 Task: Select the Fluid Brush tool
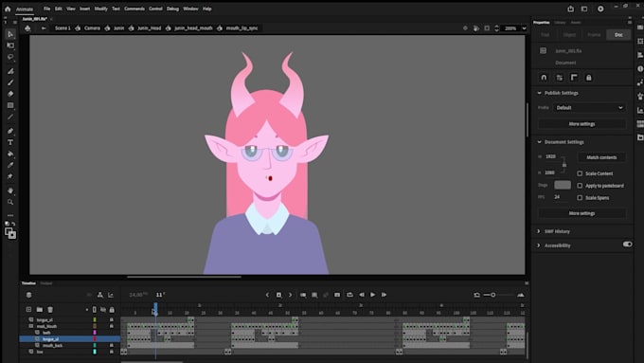10,71
